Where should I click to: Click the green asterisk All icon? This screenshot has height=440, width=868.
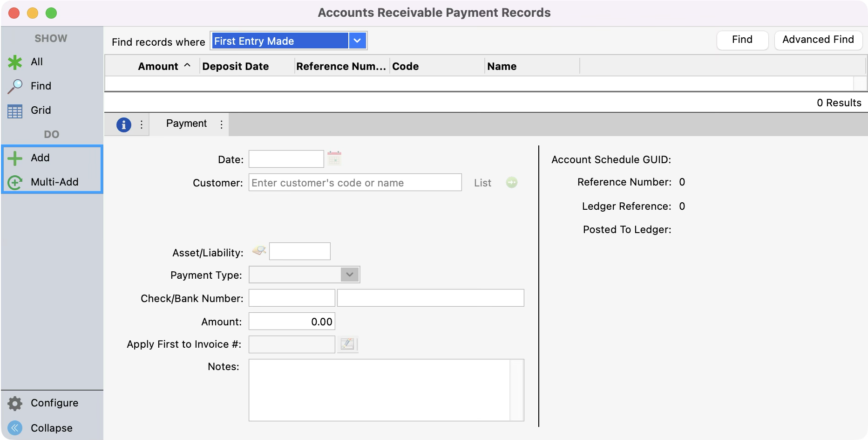click(x=15, y=62)
